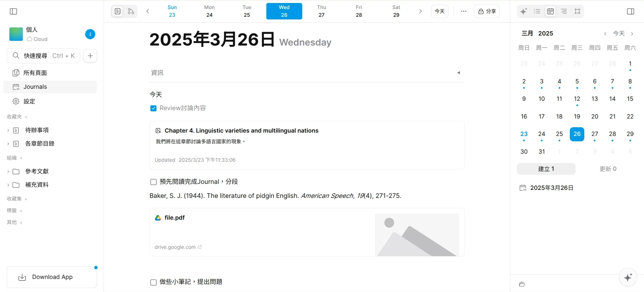Switch to edgeless mode icon
Screen dimensions: 644x292
coord(131,11)
